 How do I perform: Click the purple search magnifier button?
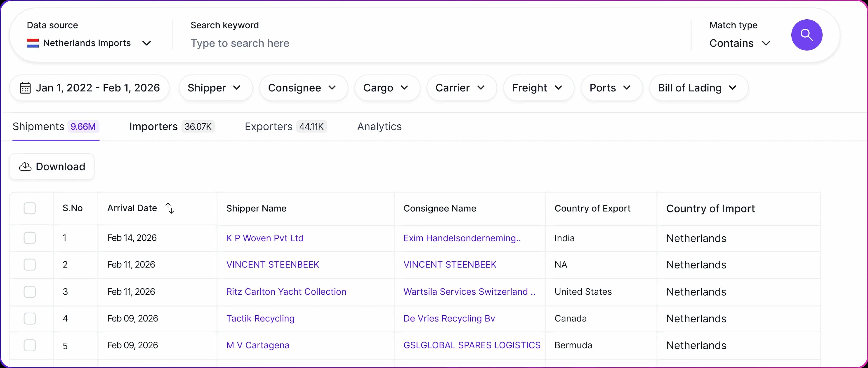tap(806, 35)
